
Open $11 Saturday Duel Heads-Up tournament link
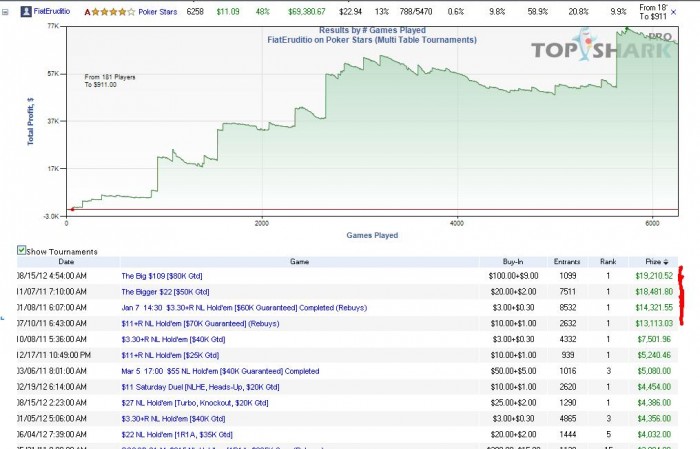point(200,387)
